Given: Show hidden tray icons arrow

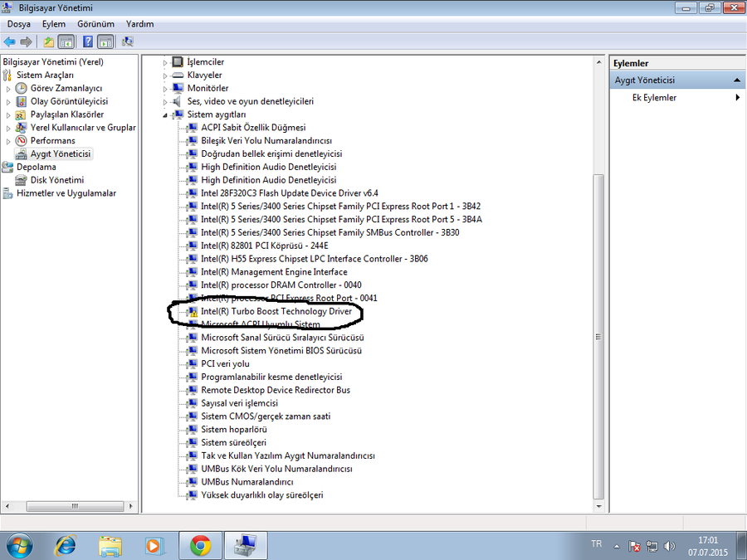Looking at the screenshot, I should (x=617, y=546).
